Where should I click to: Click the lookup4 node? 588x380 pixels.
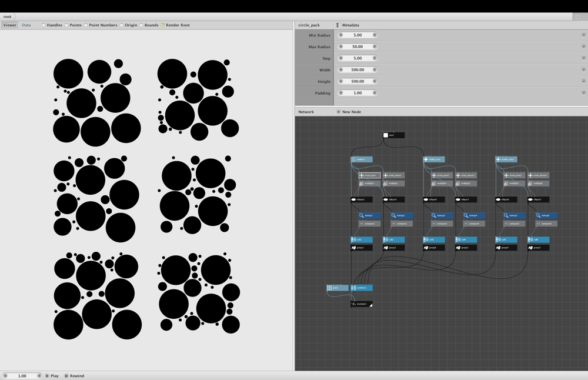point(475,216)
